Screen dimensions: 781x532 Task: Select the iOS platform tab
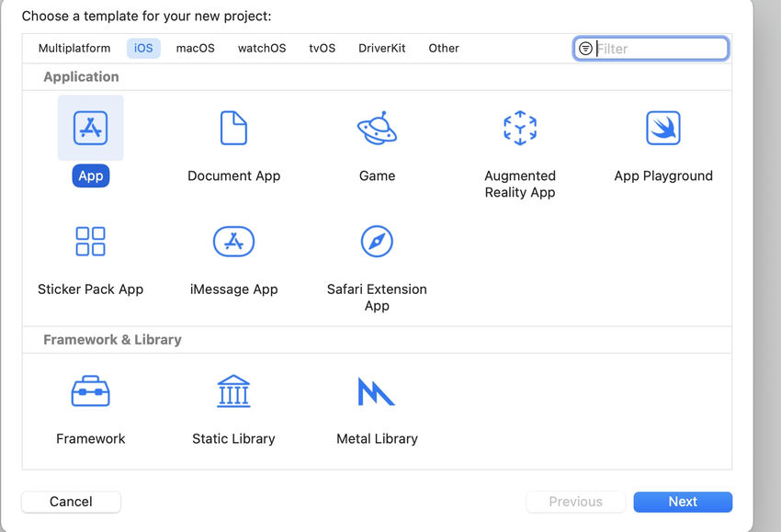pyautogui.click(x=143, y=49)
